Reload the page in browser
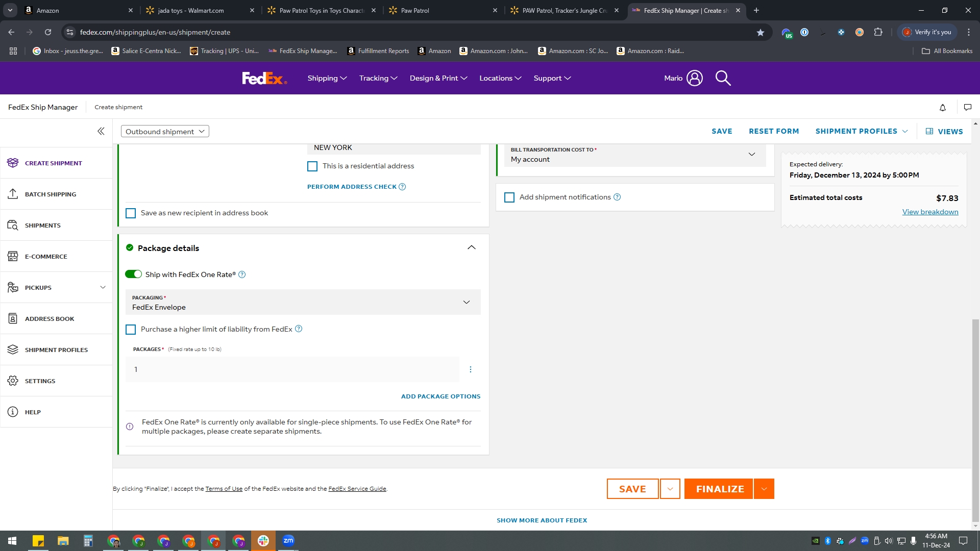Screen dimensions: 980x551 (x=48, y=32)
